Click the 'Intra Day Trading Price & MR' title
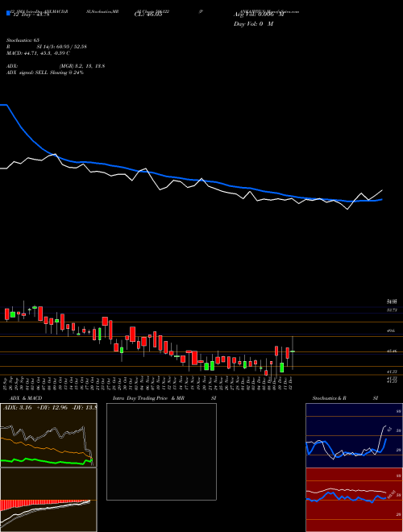This screenshot has width=403, height=532. click(149, 398)
